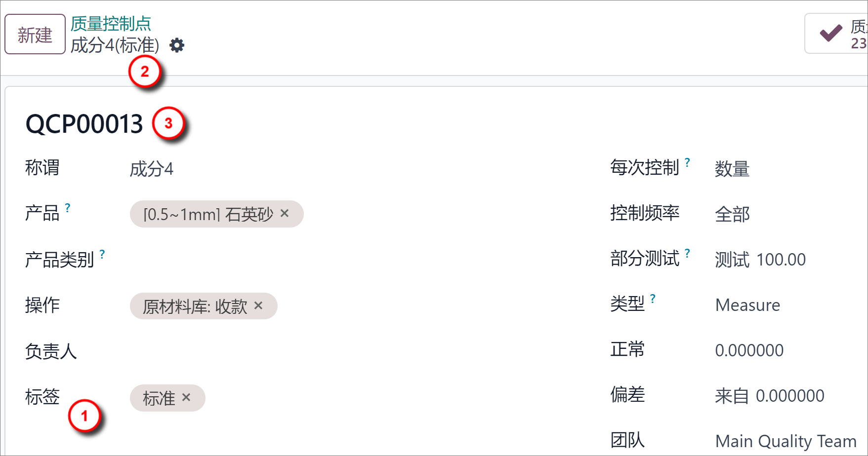Click the QCP00013 name field

(x=84, y=123)
